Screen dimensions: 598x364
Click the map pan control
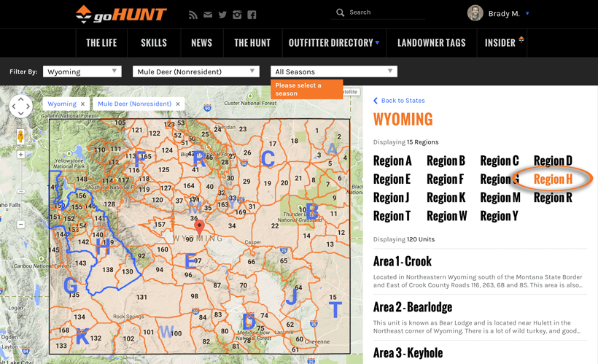pos(20,106)
